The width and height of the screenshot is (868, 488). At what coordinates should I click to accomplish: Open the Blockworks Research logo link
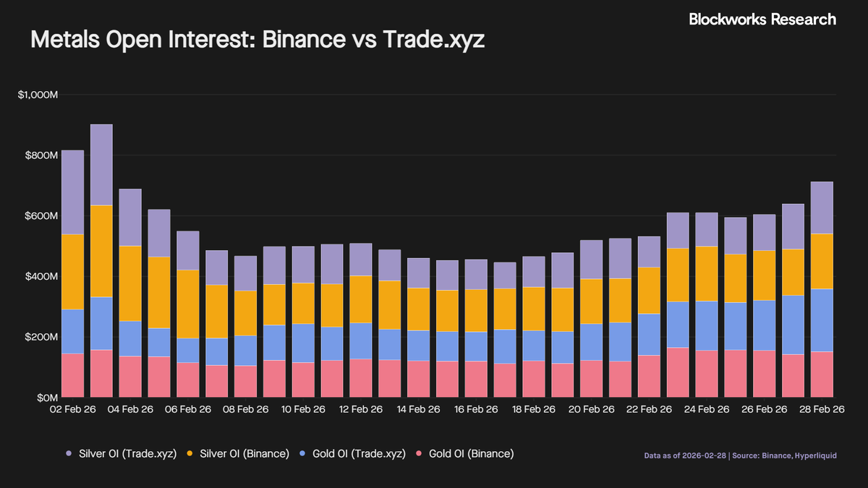tap(762, 20)
